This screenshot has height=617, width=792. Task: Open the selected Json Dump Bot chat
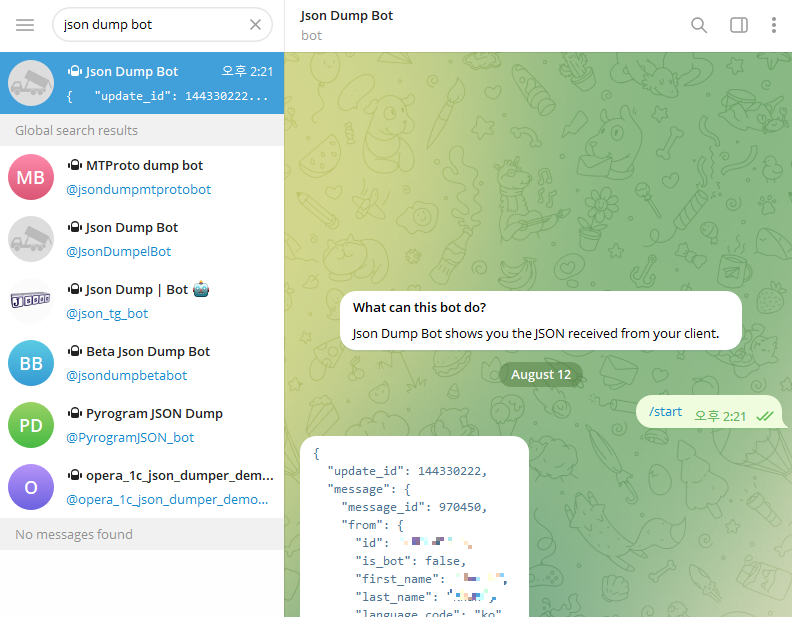[x=142, y=83]
